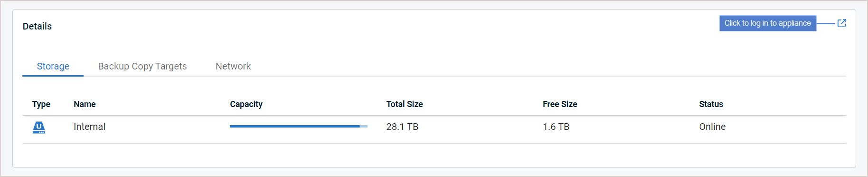
Task: Click the Internal storage type icon
Action: coord(39,127)
